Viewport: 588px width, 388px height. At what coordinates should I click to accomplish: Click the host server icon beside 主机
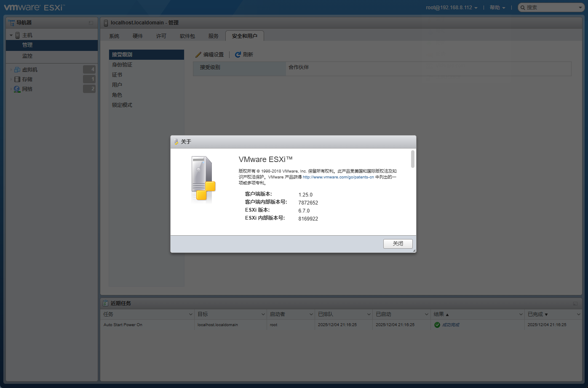[x=18, y=35]
